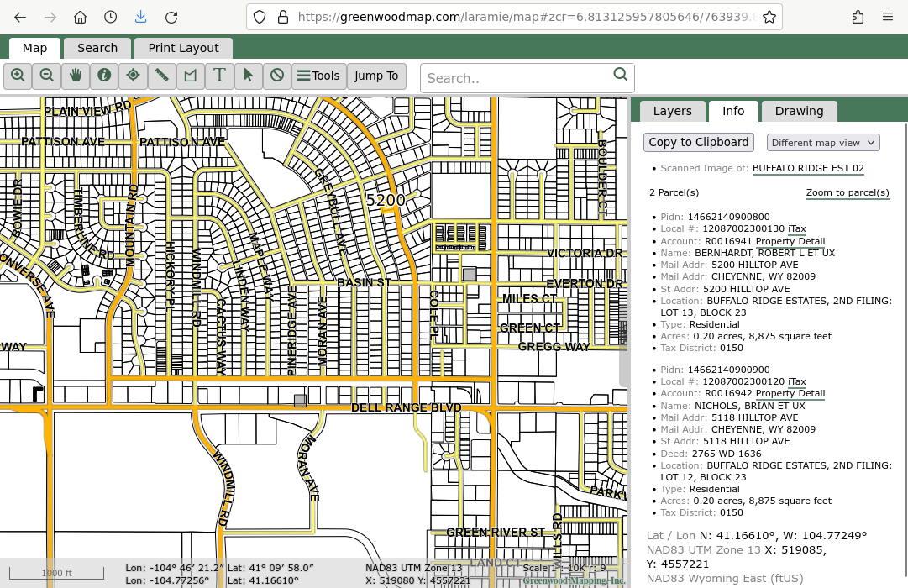The height and width of the screenshot is (588, 908).
Task: Open the Tools menu
Action: 318,76
